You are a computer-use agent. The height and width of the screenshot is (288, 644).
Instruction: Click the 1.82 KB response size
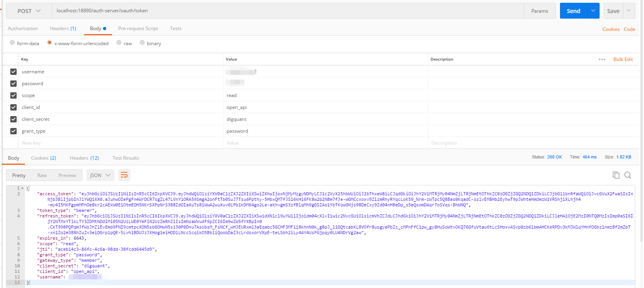click(x=624, y=157)
